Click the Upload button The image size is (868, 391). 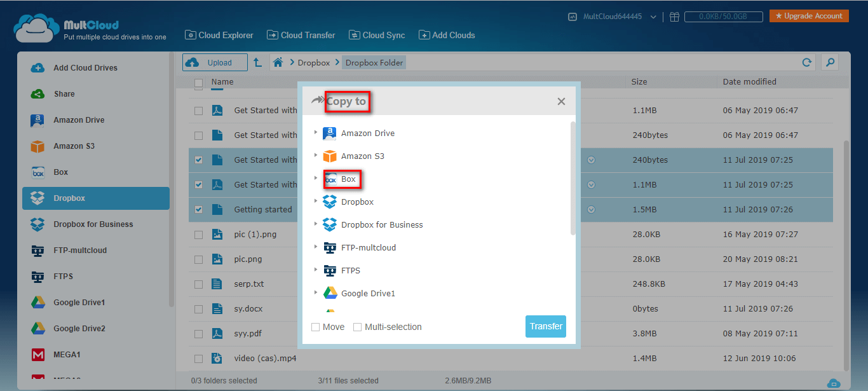point(215,62)
